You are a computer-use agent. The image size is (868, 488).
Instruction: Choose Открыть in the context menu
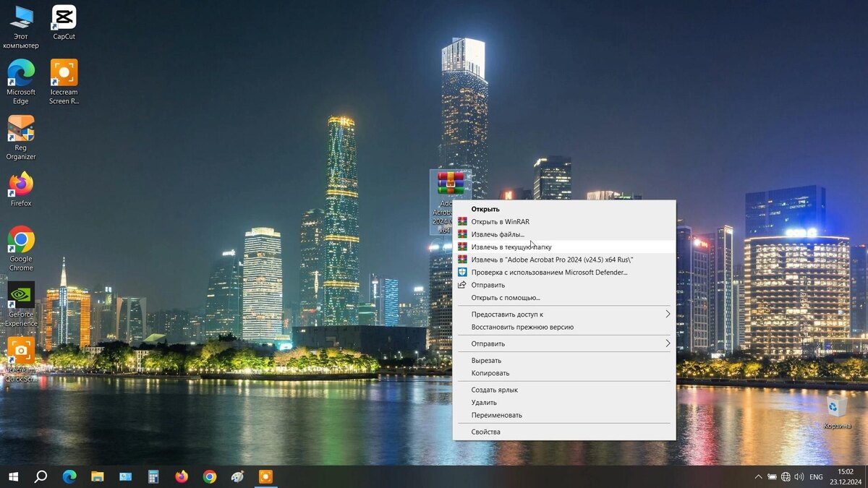(564, 209)
